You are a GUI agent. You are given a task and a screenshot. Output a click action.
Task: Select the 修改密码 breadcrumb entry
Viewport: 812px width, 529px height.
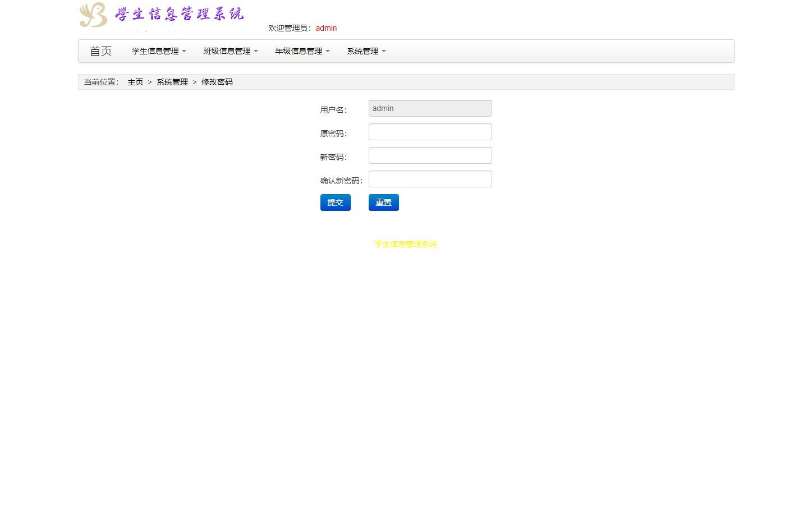coord(217,81)
